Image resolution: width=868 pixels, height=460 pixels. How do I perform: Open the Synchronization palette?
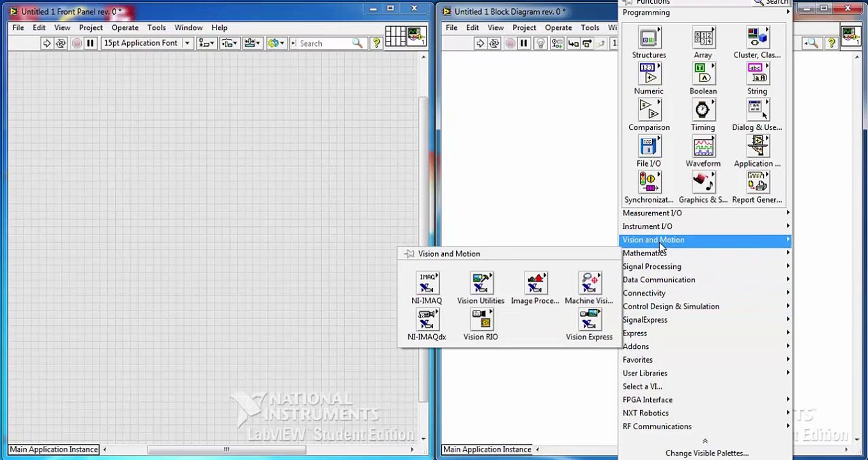(x=649, y=183)
